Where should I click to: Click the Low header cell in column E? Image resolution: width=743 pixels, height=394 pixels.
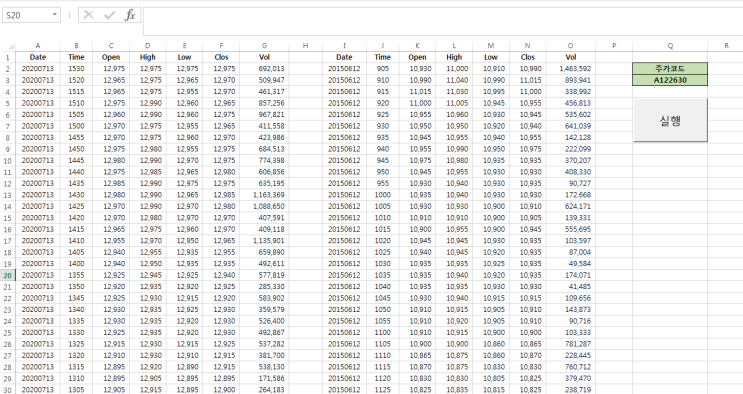tap(184, 57)
